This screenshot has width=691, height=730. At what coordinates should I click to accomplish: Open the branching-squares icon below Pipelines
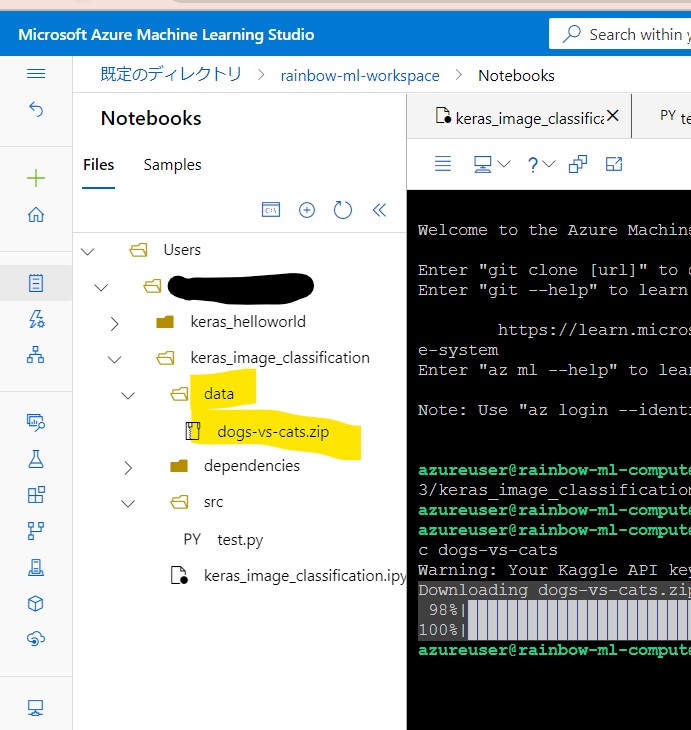click(x=36, y=531)
